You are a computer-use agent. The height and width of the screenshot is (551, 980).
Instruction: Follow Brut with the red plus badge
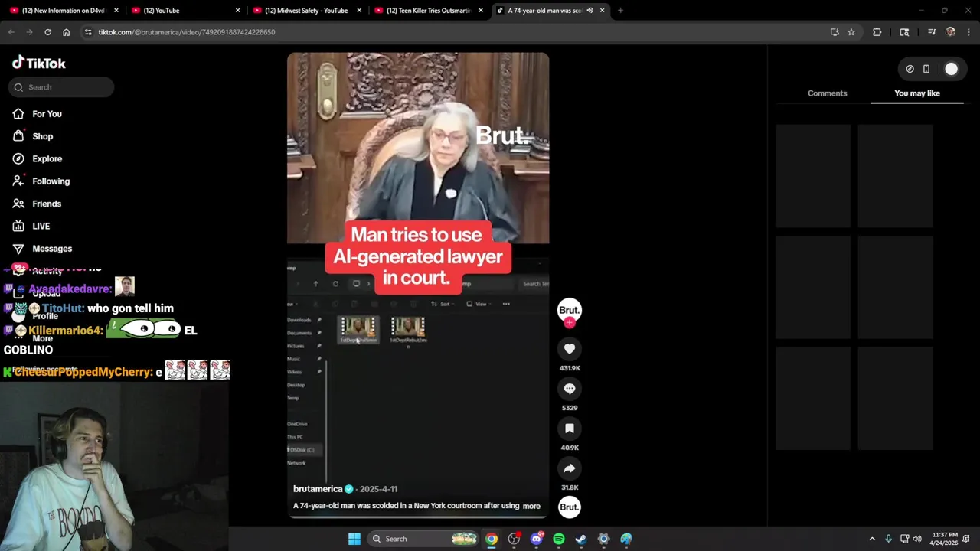tap(569, 323)
